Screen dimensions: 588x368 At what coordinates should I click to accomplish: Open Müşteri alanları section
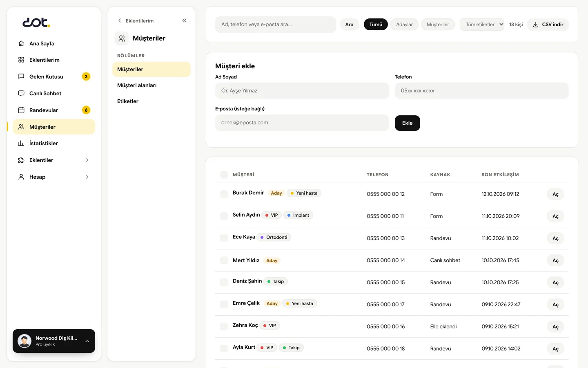coord(151,85)
